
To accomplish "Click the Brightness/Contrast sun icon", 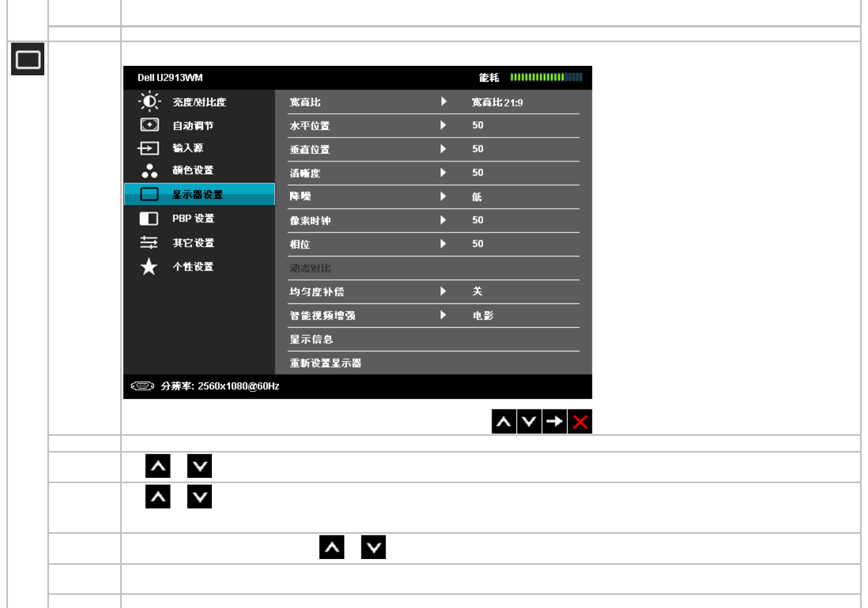I will tap(149, 101).
